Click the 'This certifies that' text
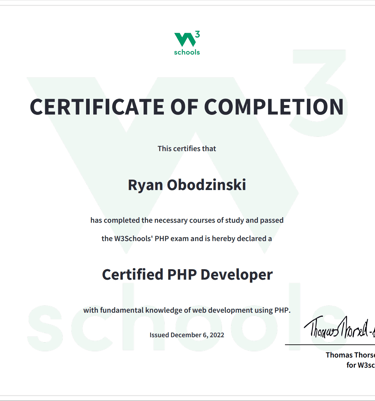This screenshot has width=375, height=401. point(187,148)
